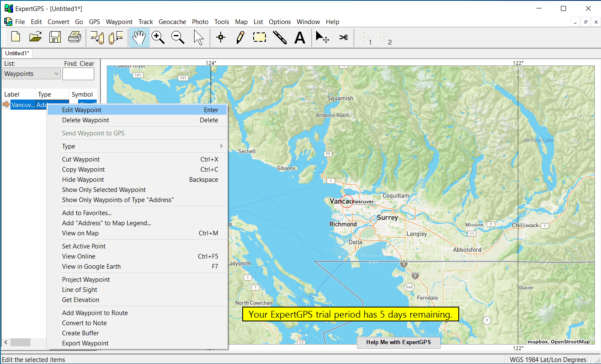Click the Print toolbar icon

(75, 38)
